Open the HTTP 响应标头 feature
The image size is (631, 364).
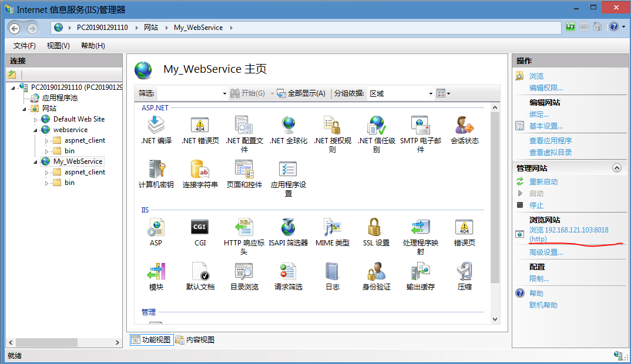tap(244, 236)
